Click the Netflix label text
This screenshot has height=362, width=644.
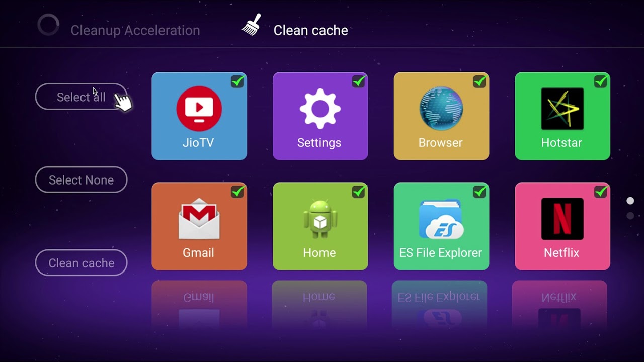[x=561, y=253]
